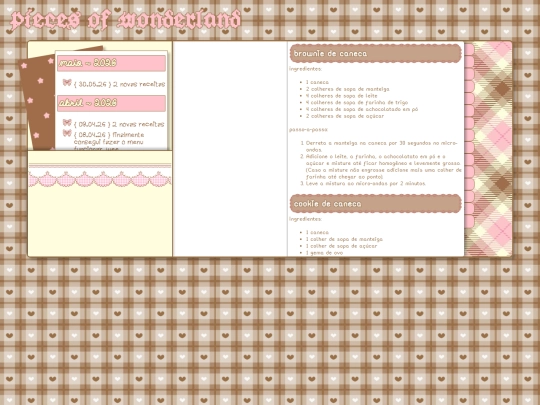Viewport: 540px width, 405px height.
Task: Click '1 colher de sopa de açúcar' ingredient
Action: coord(341,246)
